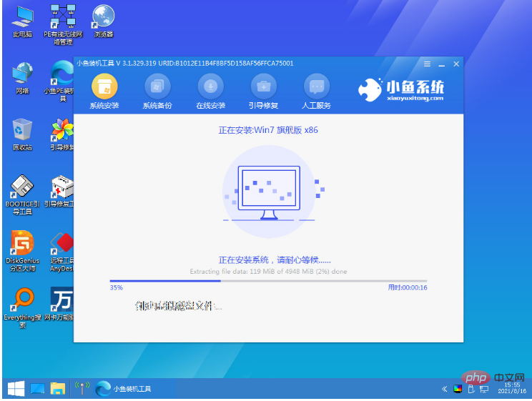This screenshot has height=401, width=532.
Task: Open the 引导修复 tool
Action: point(264,92)
